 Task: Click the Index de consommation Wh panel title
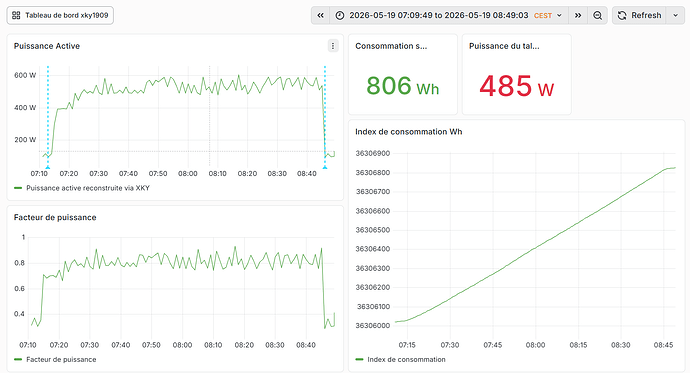click(409, 132)
